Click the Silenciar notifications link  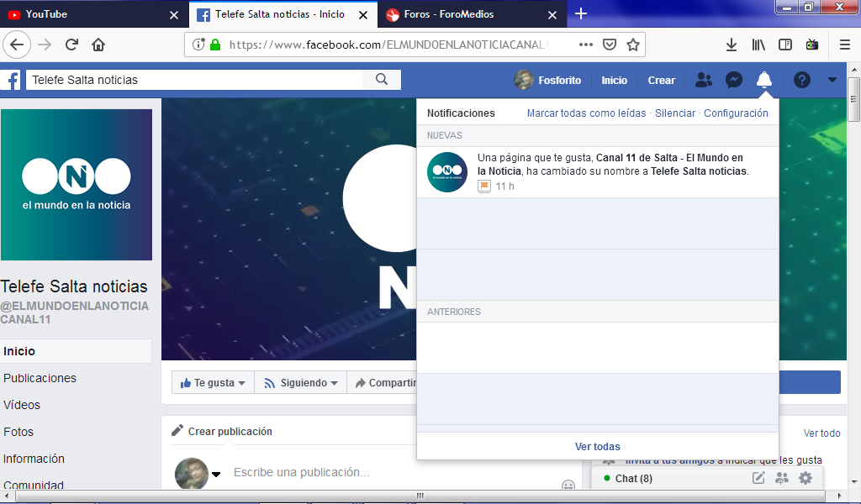(x=675, y=113)
